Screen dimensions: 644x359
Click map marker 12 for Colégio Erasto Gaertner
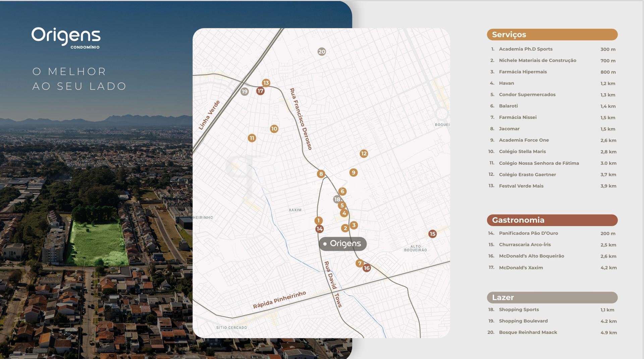[364, 154]
